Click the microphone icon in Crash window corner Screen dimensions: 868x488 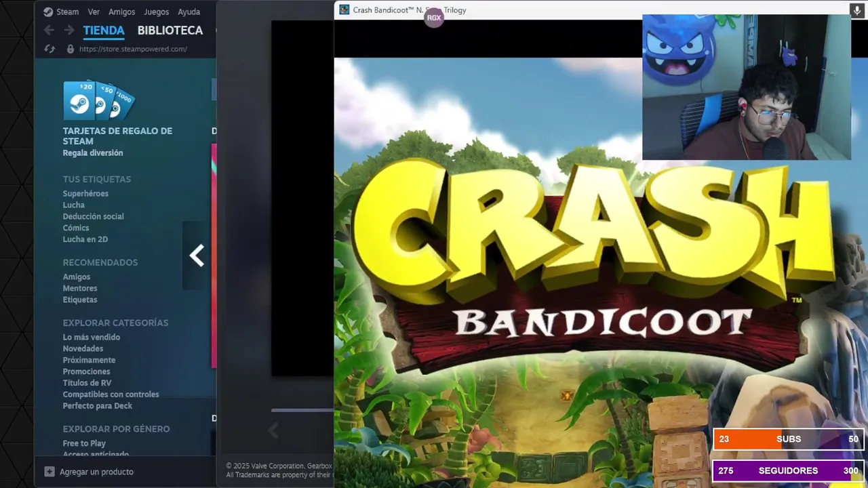click(x=857, y=9)
